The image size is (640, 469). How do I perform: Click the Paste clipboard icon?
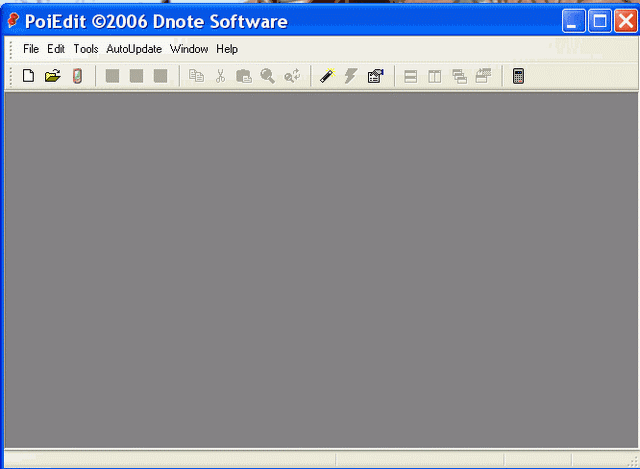coord(244,76)
